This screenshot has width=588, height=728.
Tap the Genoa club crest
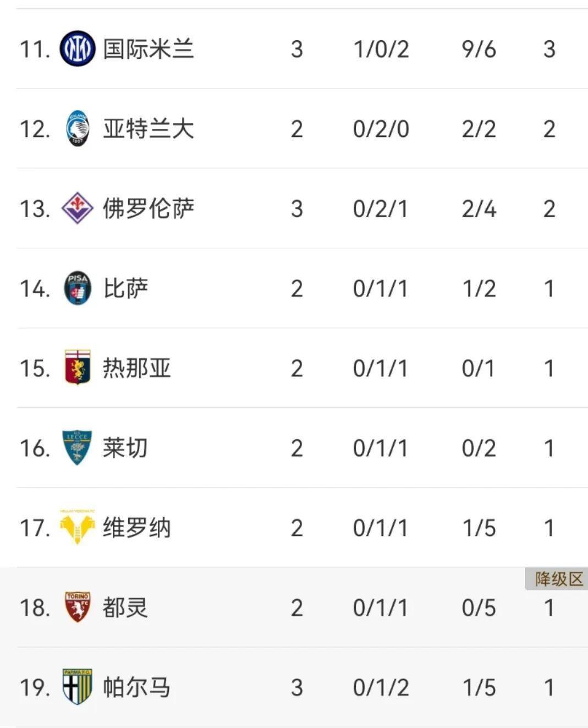[x=77, y=368]
